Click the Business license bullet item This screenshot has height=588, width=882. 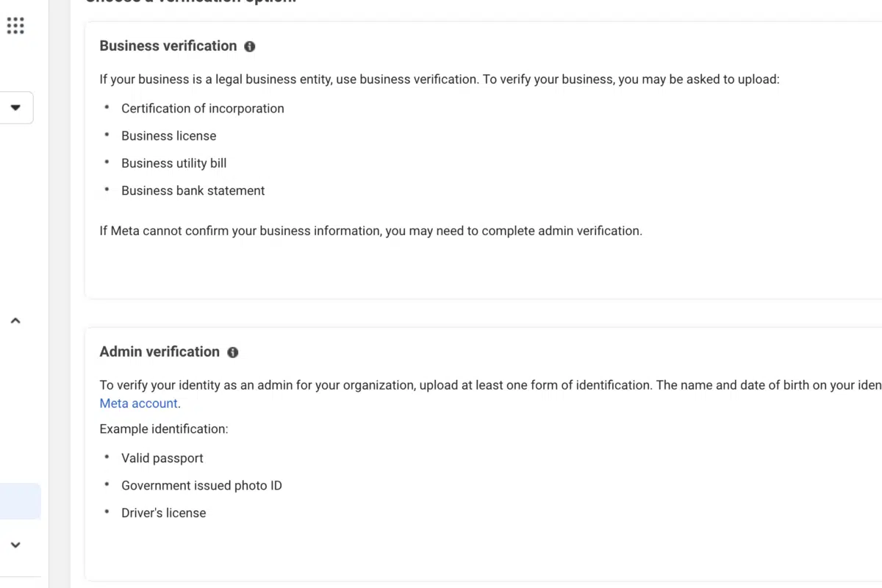coord(169,136)
